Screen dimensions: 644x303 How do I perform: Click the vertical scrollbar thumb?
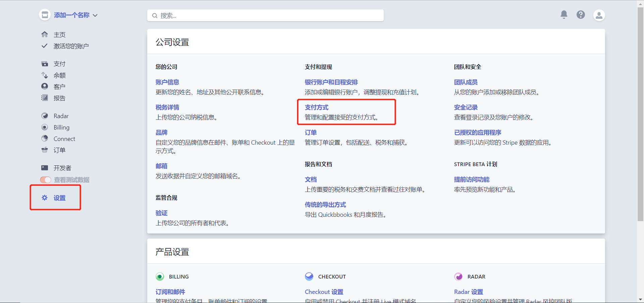640,114
